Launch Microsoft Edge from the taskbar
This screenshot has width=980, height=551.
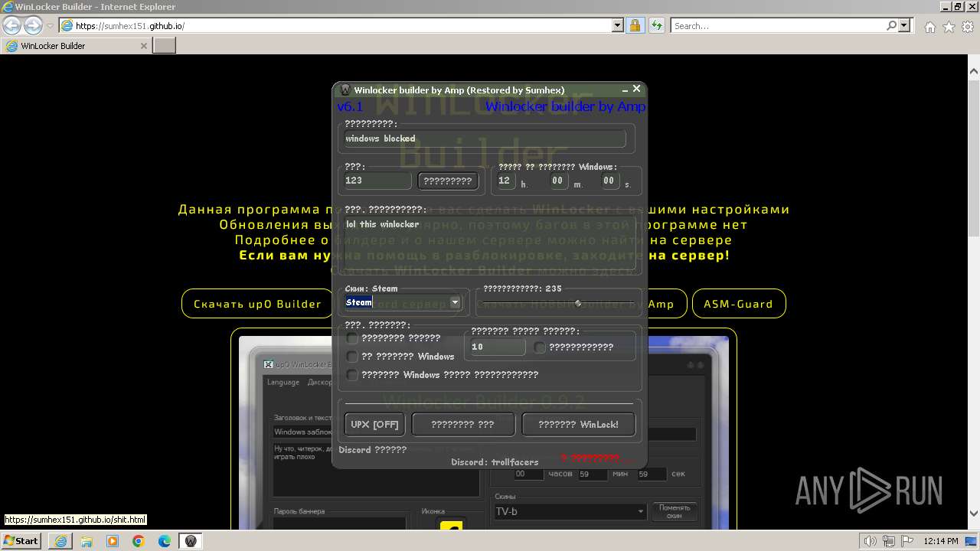point(165,541)
